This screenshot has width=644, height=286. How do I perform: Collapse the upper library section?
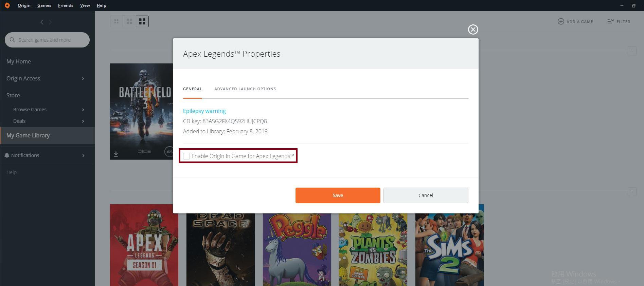tap(632, 51)
